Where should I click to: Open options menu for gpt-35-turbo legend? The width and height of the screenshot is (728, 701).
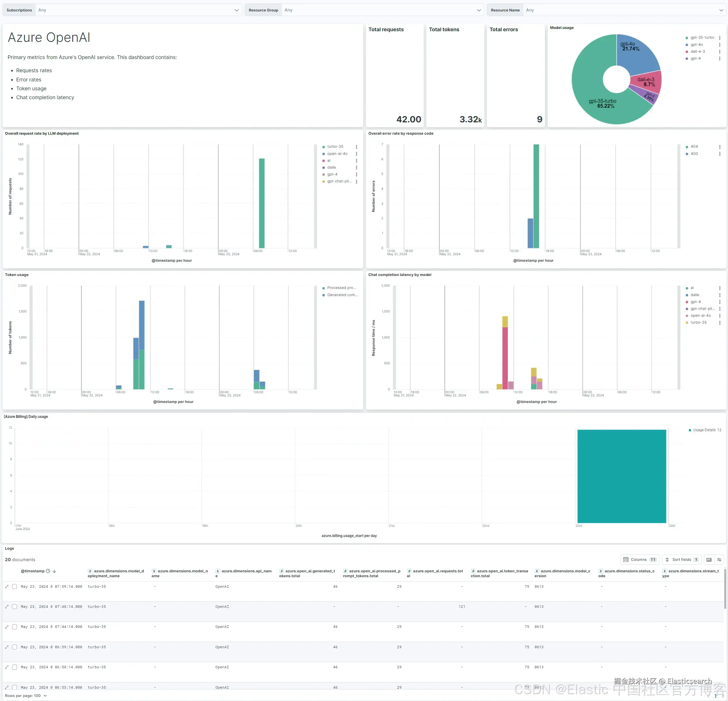[x=719, y=38]
